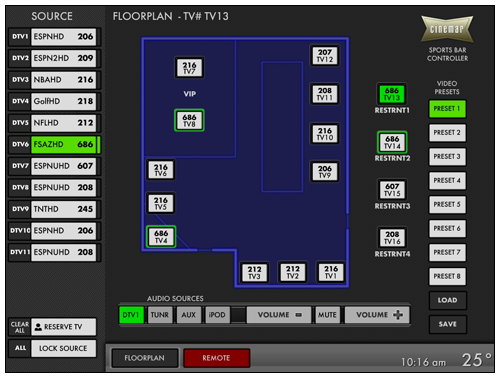Select PRESET 4 video preset
The image size is (500, 378).
(x=447, y=180)
